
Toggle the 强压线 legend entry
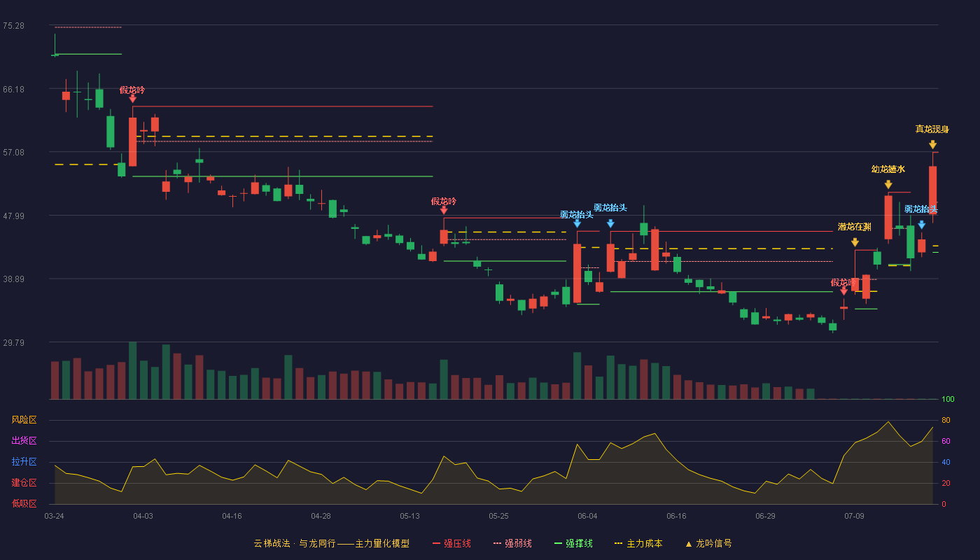[x=451, y=543]
